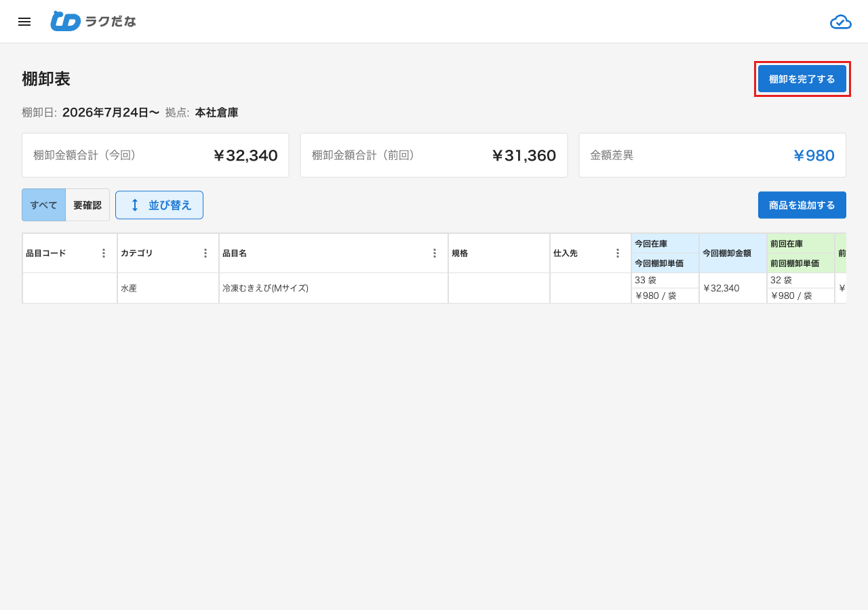Click the 棚卸表 page title
The image size is (868, 610).
(46, 79)
